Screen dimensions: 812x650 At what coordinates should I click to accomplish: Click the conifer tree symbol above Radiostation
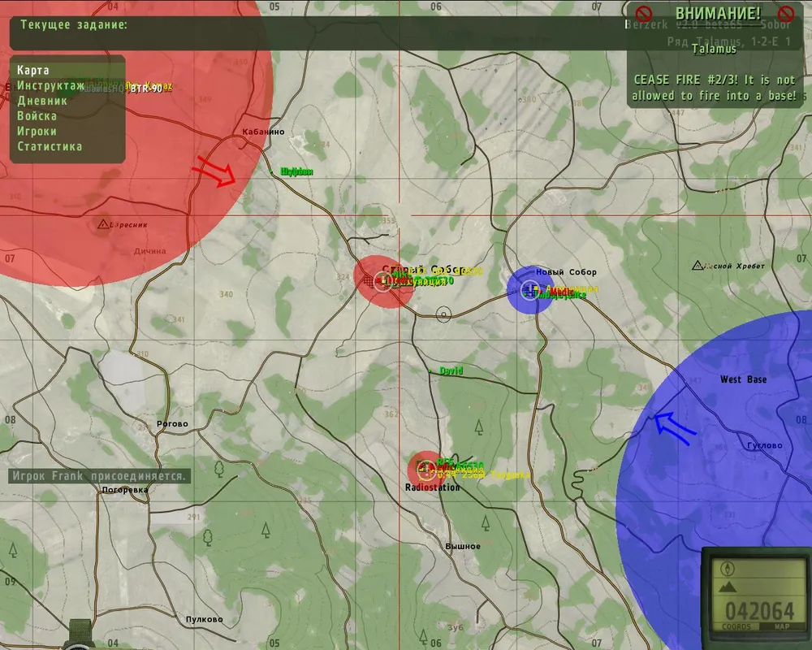(479, 427)
